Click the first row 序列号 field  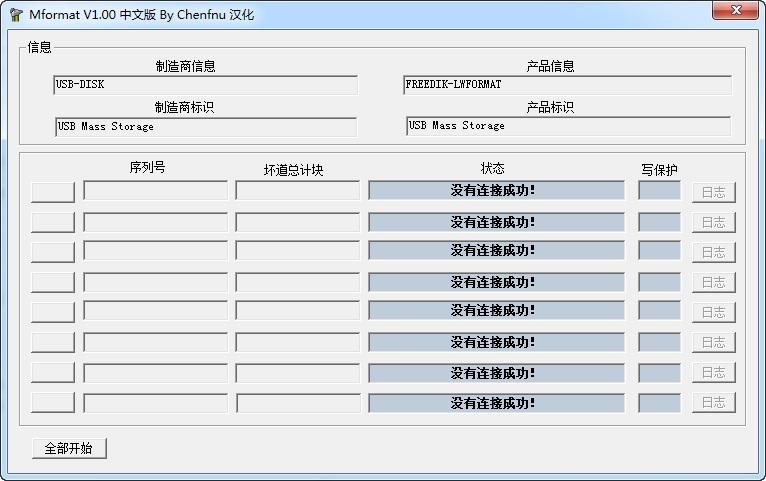click(x=155, y=190)
